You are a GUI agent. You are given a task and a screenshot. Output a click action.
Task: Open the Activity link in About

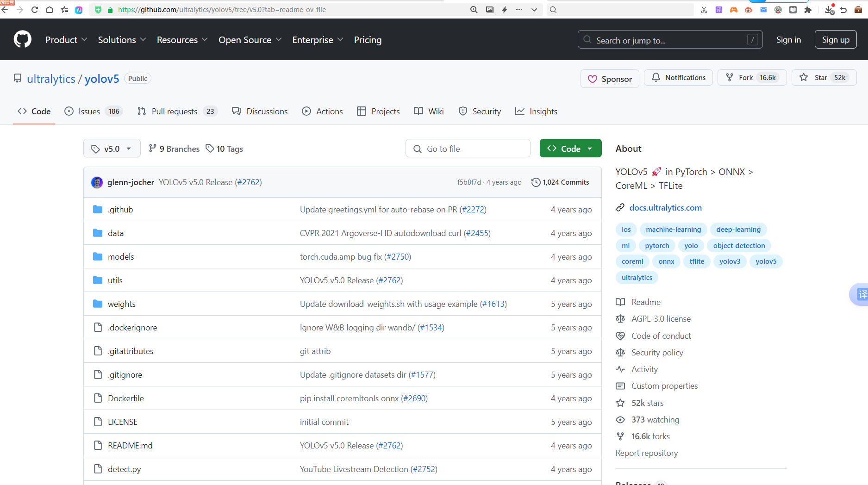point(644,369)
